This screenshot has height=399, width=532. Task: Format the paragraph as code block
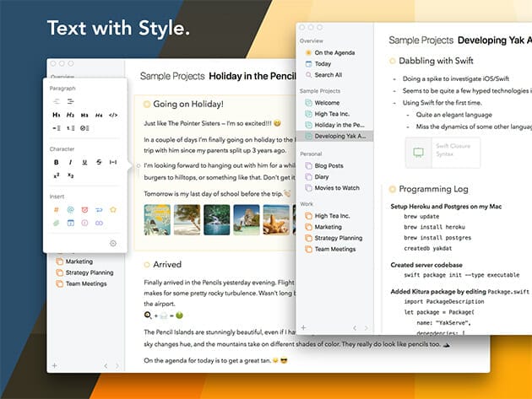coord(113,115)
